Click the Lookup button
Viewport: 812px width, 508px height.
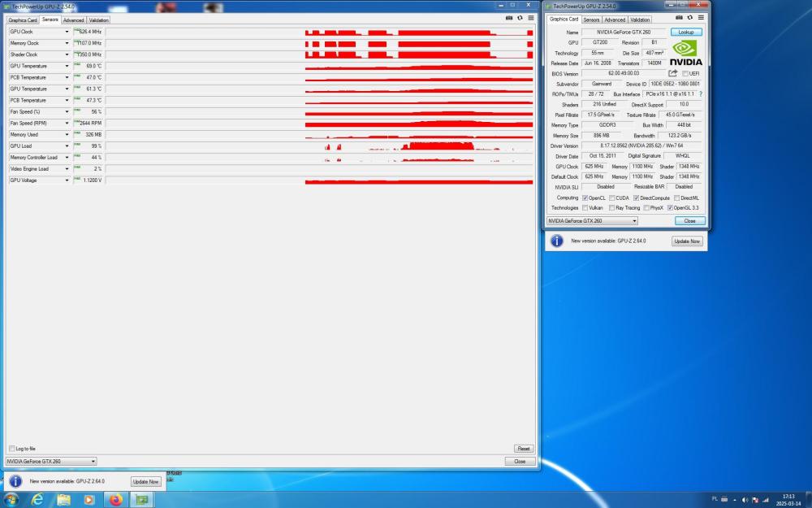686,33
